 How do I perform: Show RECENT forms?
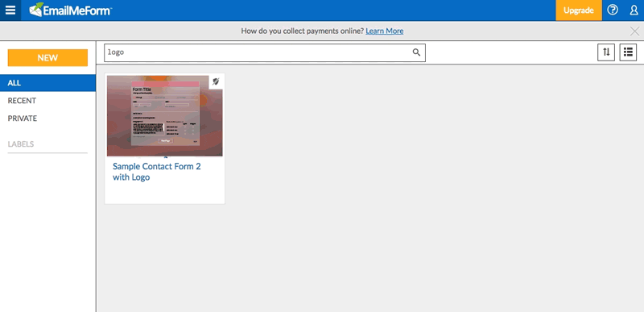point(22,101)
